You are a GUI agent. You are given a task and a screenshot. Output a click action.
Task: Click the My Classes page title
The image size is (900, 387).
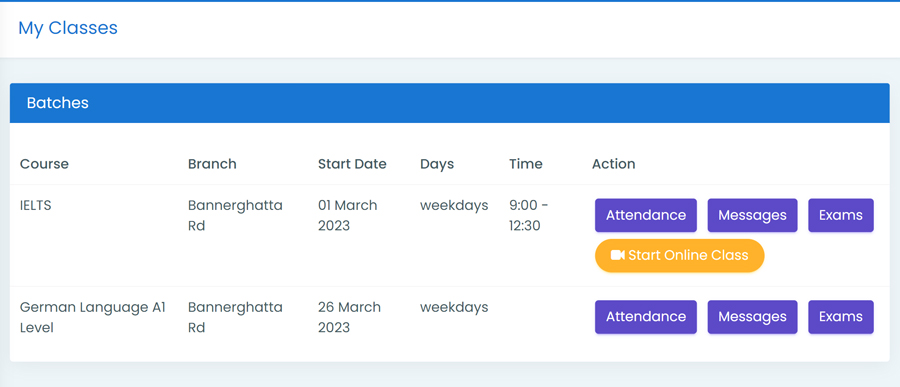68,28
